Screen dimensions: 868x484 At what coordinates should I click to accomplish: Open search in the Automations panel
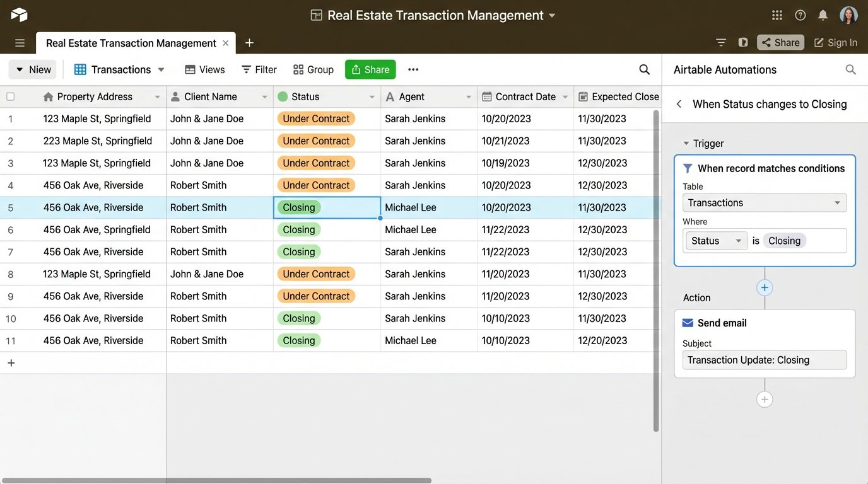[x=850, y=69]
